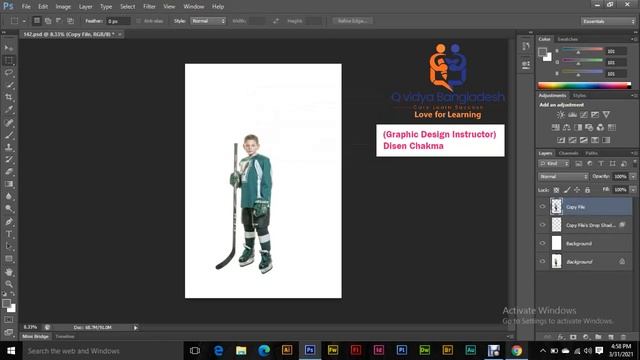Screen dimensions: 640x360
Task: Add an Exposure adjustment
Action: click(595, 115)
